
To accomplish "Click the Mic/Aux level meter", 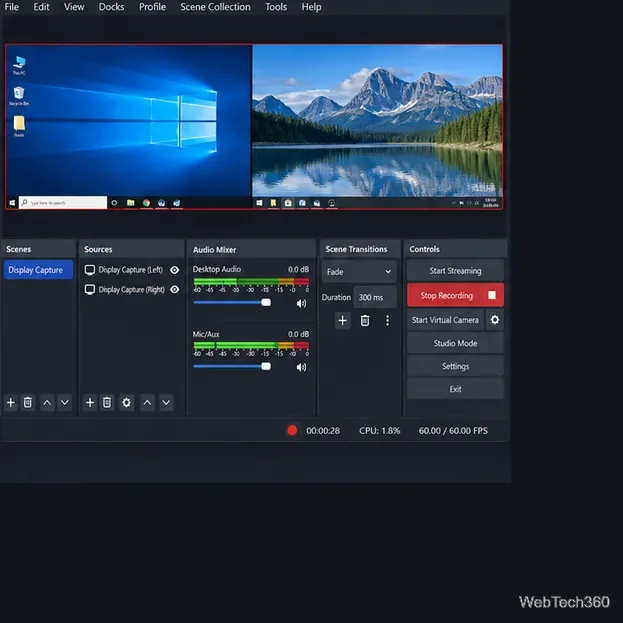I will pos(251,345).
